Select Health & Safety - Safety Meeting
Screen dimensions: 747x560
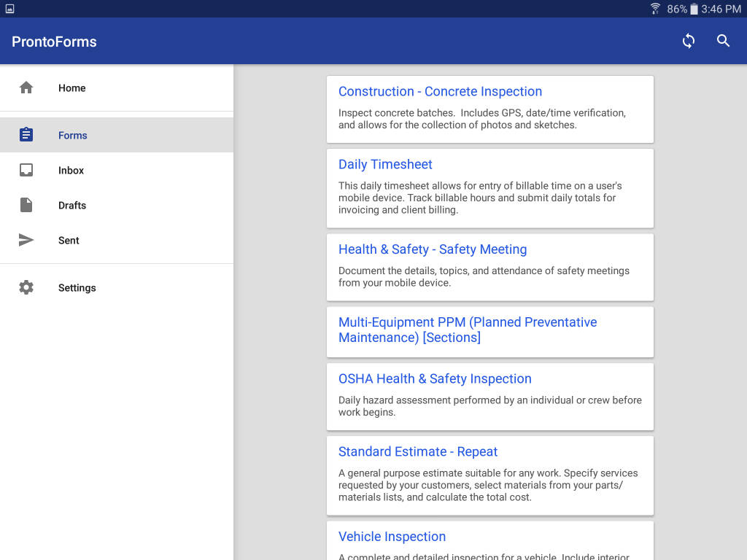pyautogui.click(x=432, y=249)
